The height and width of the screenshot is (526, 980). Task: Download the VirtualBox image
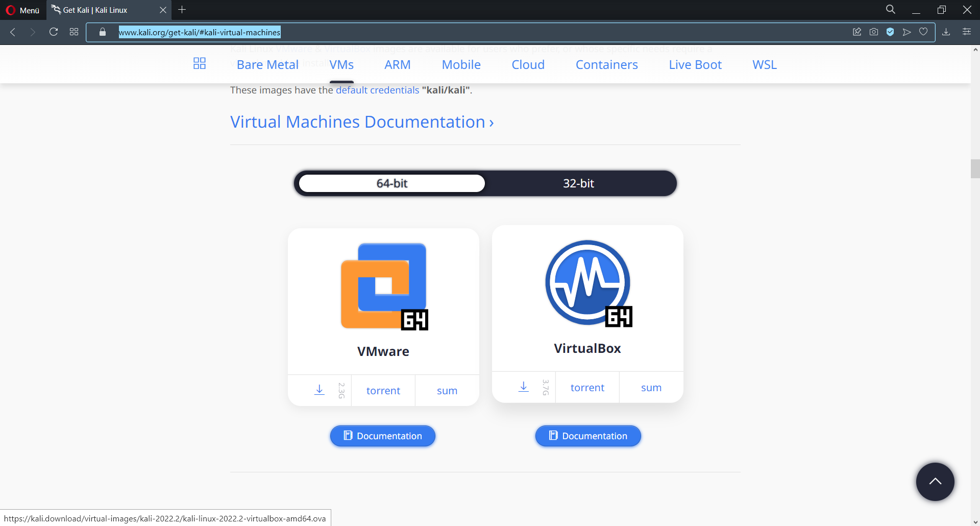(524, 387)
